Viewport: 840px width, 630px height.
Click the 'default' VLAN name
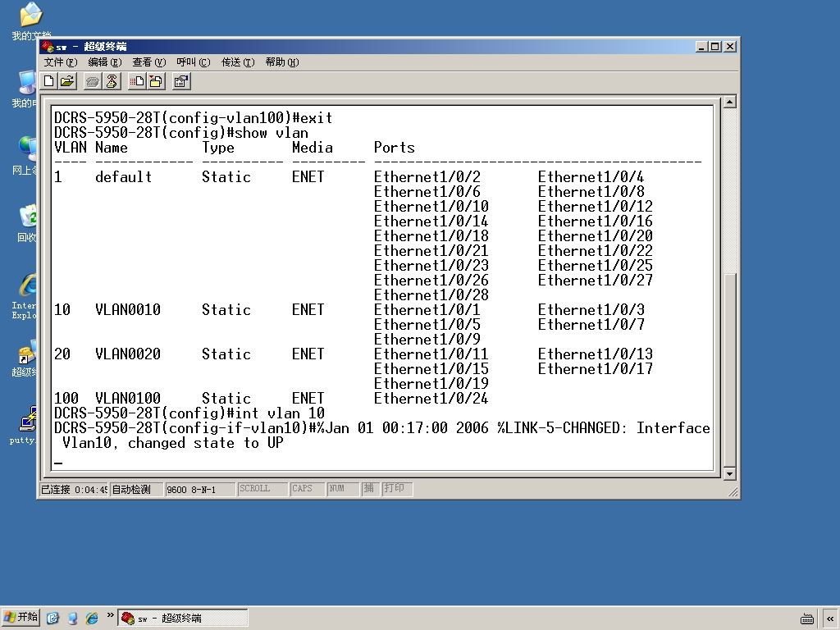(123, 177)
